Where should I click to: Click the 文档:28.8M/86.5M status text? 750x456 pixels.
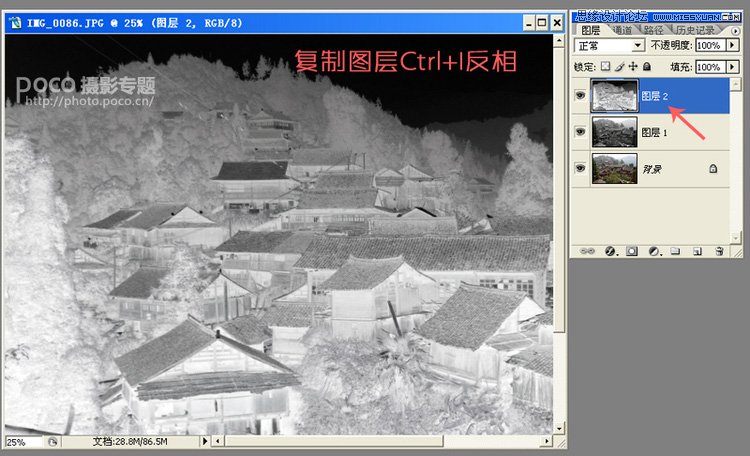[x=130, y=441]
